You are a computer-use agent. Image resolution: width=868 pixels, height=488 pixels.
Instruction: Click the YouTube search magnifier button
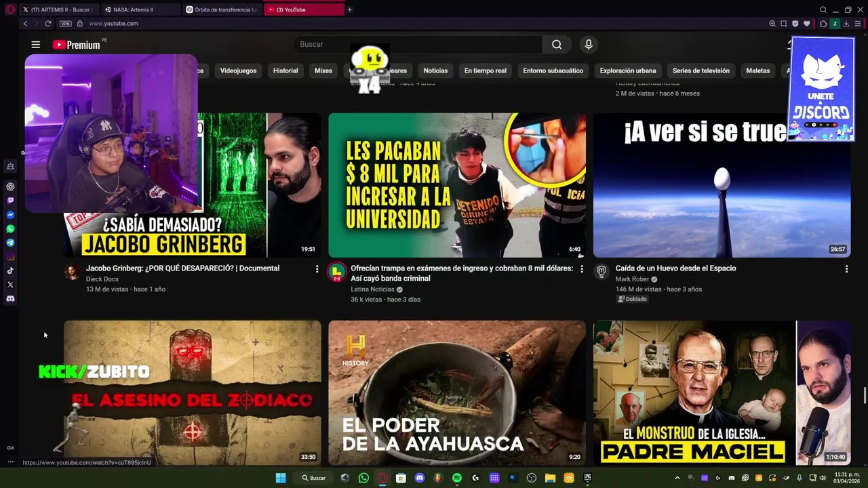(x=557, y=45)
